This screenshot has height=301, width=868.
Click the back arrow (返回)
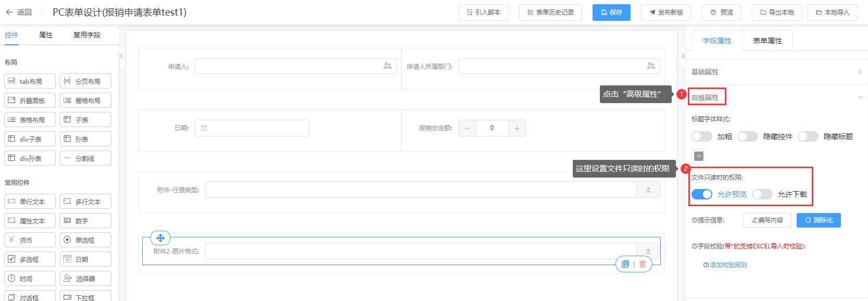(19, 12)
